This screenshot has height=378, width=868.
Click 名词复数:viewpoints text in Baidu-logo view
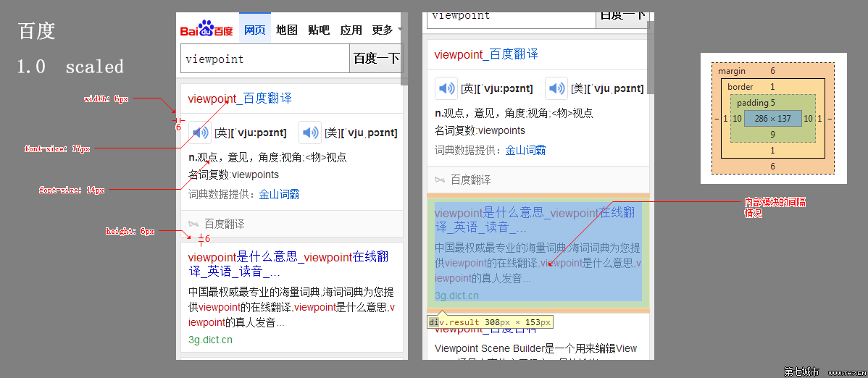coord(233,175)
